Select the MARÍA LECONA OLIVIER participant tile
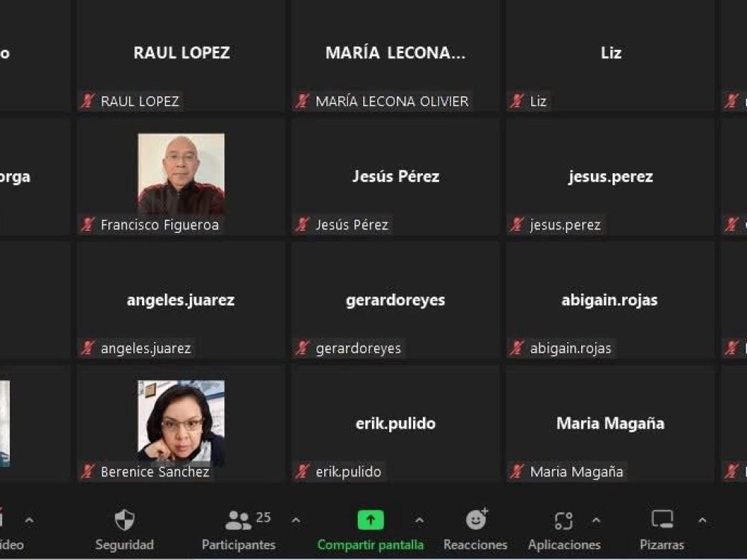The image size is (747, 560). click(x=395, y=56)
